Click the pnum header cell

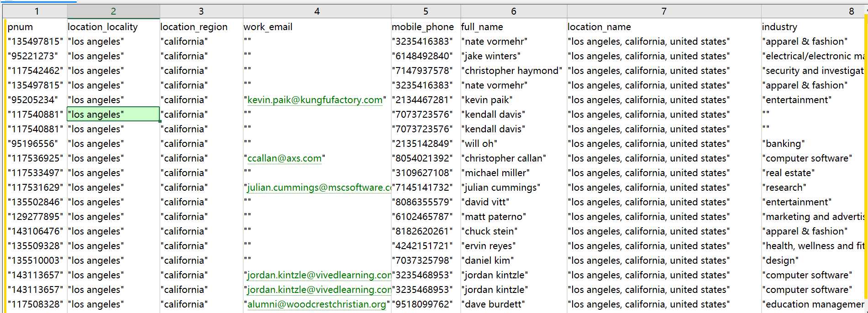click(x=37, y=27)
